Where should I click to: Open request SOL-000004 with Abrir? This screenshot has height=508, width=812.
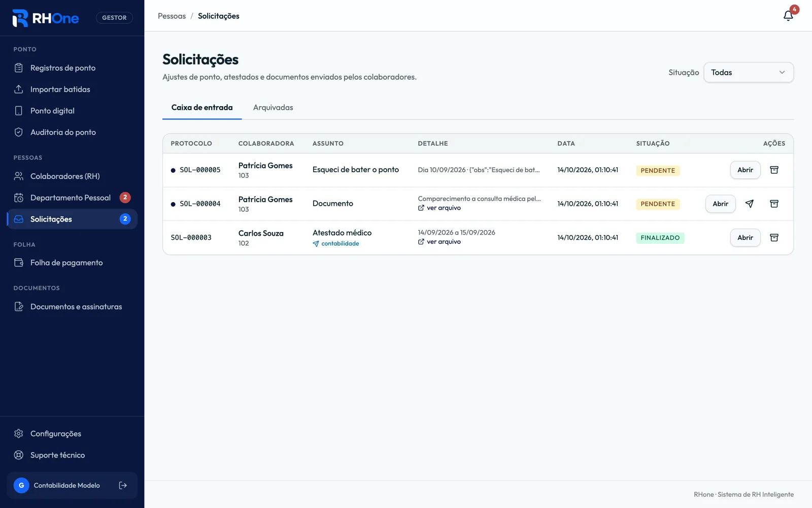(720, 204)
